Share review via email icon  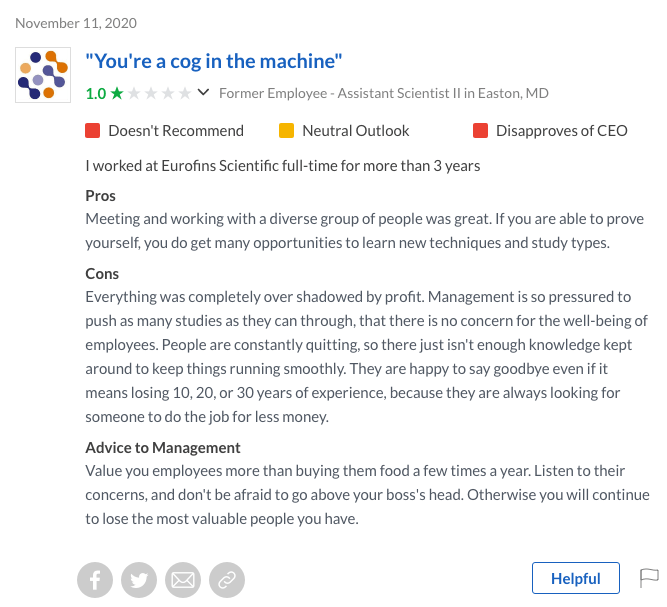click(183, 579)
